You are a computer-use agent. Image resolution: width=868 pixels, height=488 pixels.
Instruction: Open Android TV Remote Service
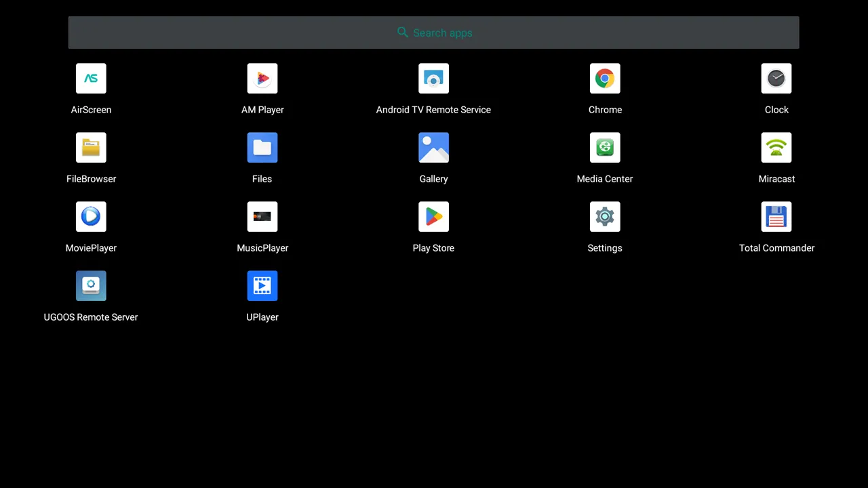[433, 78]
